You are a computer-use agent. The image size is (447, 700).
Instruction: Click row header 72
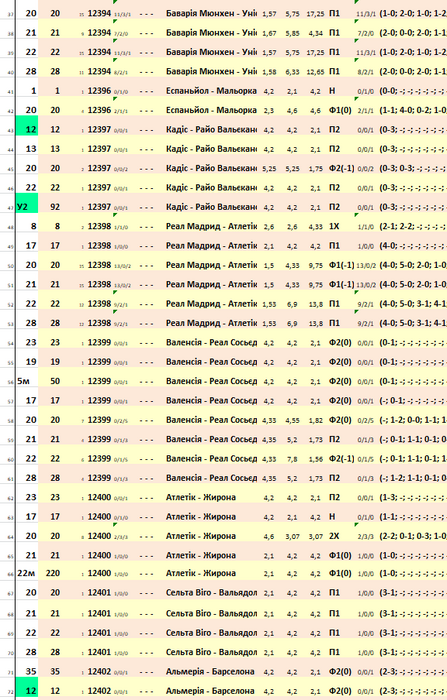(11, 692)
